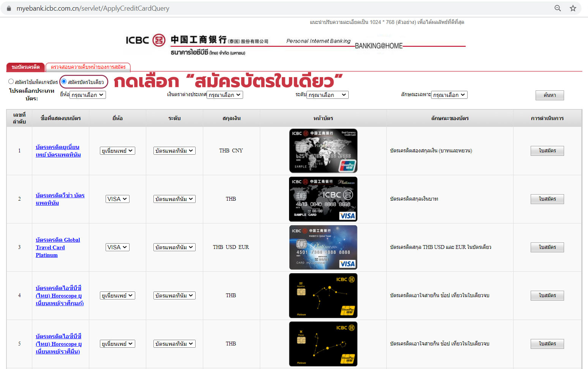Image resolution: width=588 pixels, height=369 pixels.
Task: Open the ยี่ห้อ brand filter dropdown
Action: tap(88, 95)
